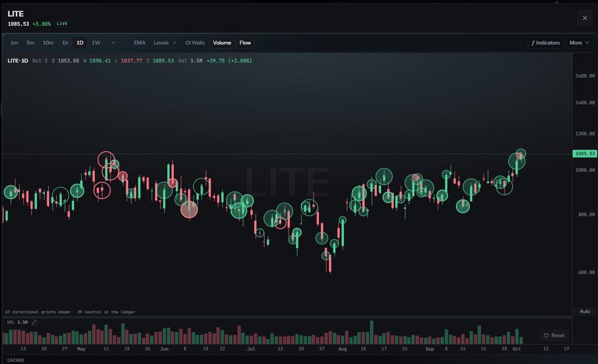Click the green 1085.53 price axis tag
This screenshot has height=364, width=598.
585,154
